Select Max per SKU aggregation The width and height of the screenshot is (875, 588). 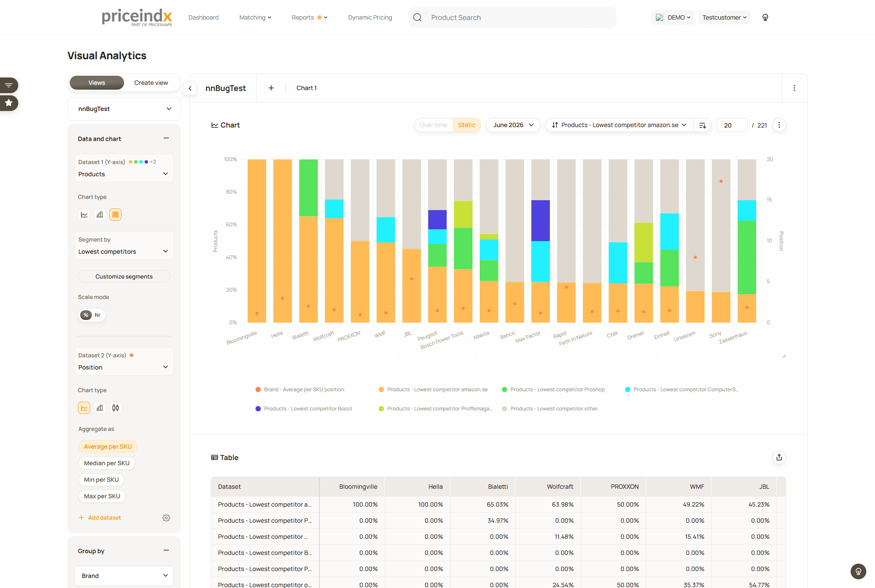(102, 497)
